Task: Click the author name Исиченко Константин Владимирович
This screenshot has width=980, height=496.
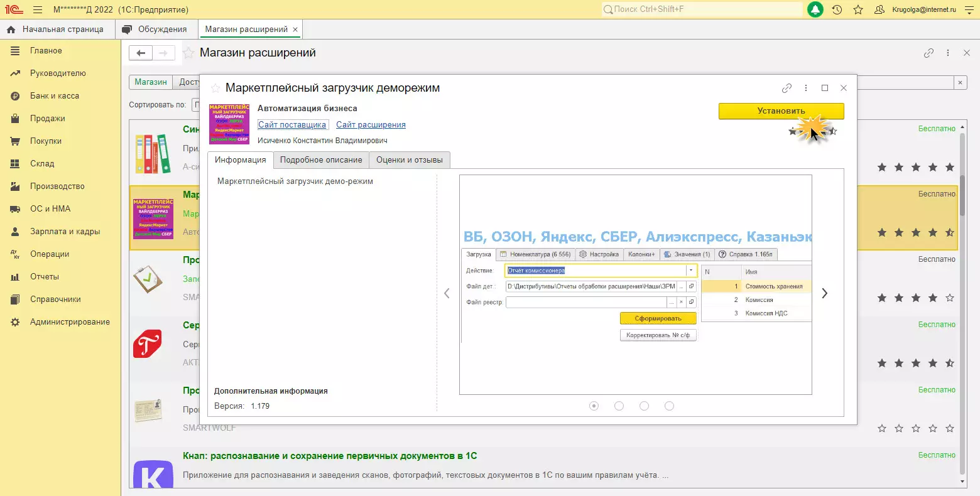Action: (322, 141)
